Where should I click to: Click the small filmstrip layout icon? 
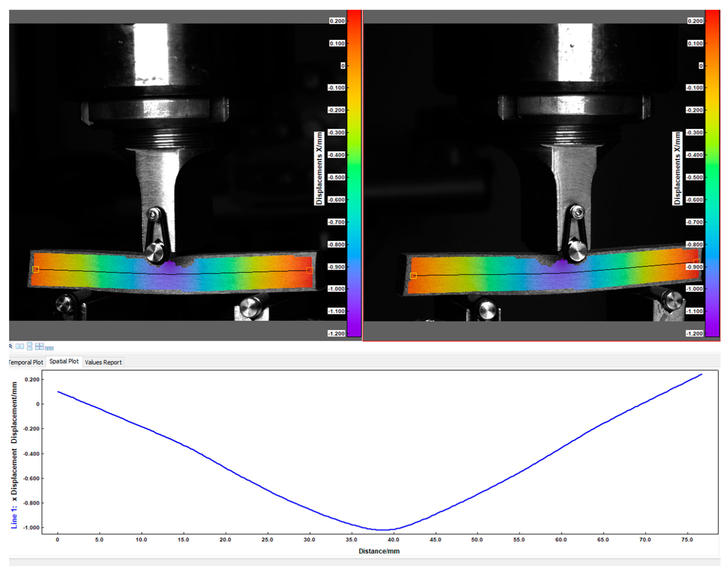(49, 348)
